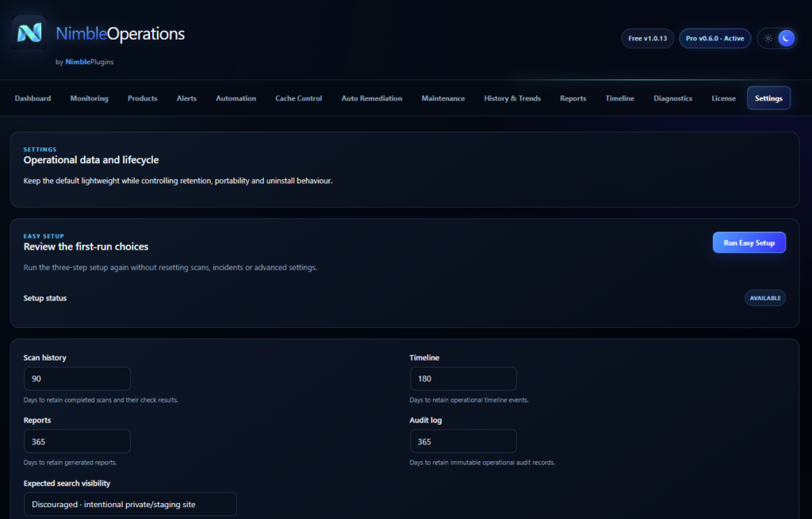Focus the Timeline retention days field
This screenshot has height=519, width=812.
click(463, 379)
